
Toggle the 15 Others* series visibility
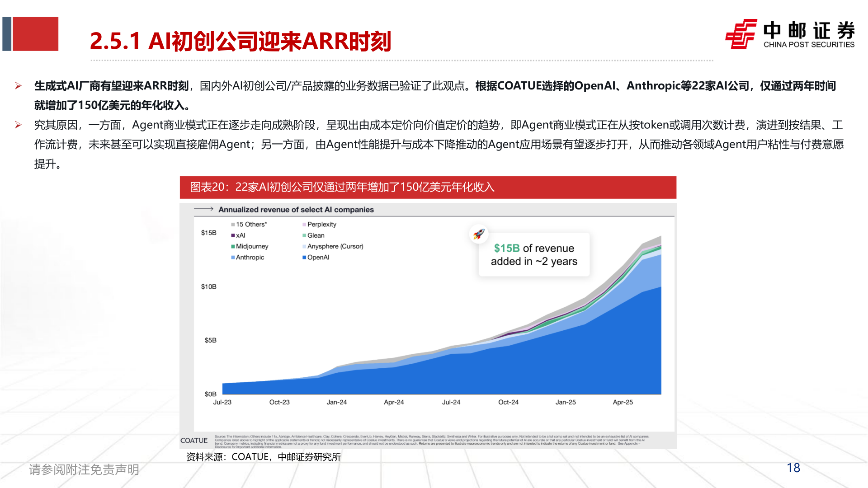pyautogui.click(x=232, y=224)
